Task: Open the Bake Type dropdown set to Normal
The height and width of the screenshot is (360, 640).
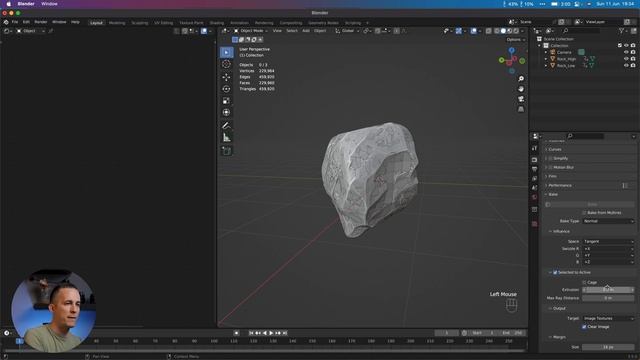Action: tap(608, 221)
